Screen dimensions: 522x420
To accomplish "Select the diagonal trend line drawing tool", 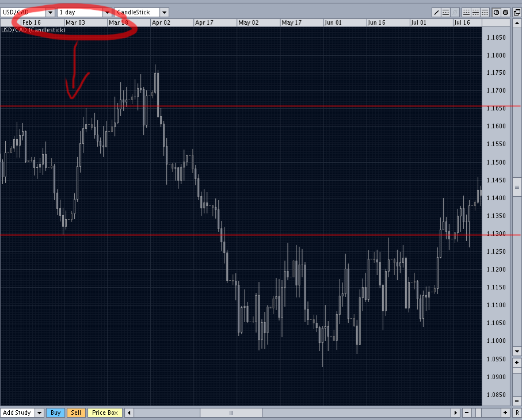I will tap(436, 13).
